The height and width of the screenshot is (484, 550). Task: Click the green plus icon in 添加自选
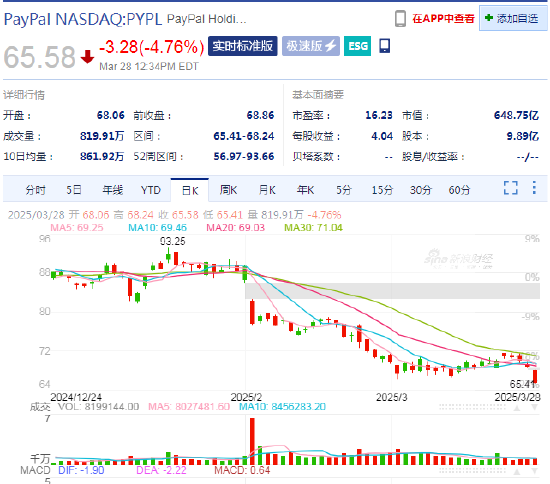click(x=489, y=18)
